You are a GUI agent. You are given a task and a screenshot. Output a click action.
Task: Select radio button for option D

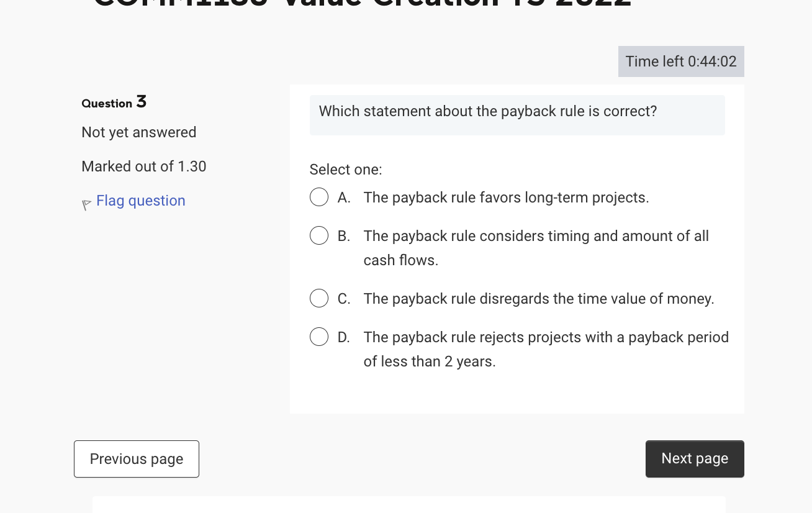coord(319,337)
